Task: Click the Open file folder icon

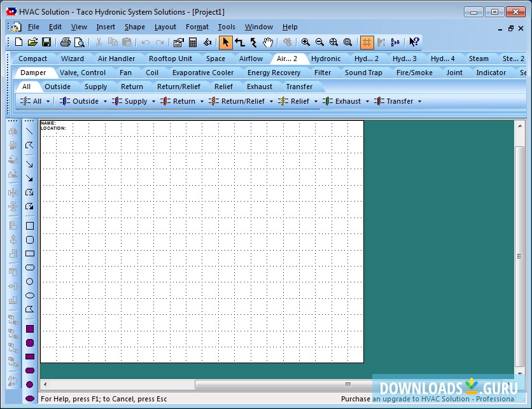Action: [32, 42]
